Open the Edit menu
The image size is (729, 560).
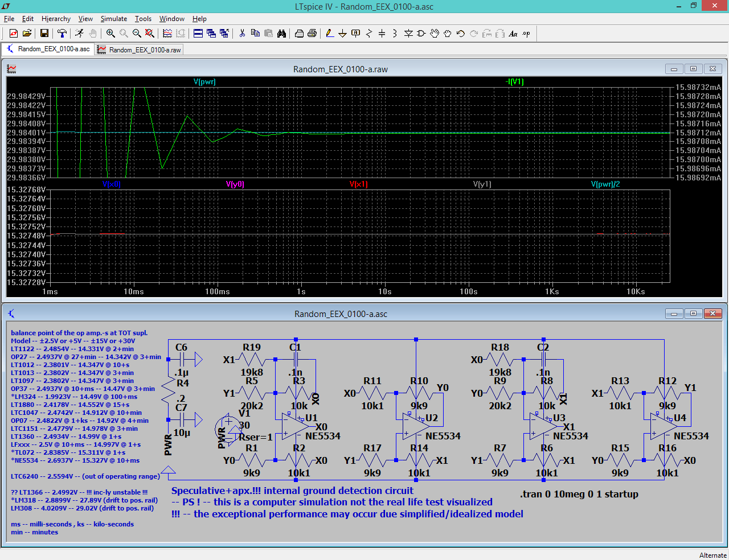pos(28,19)
